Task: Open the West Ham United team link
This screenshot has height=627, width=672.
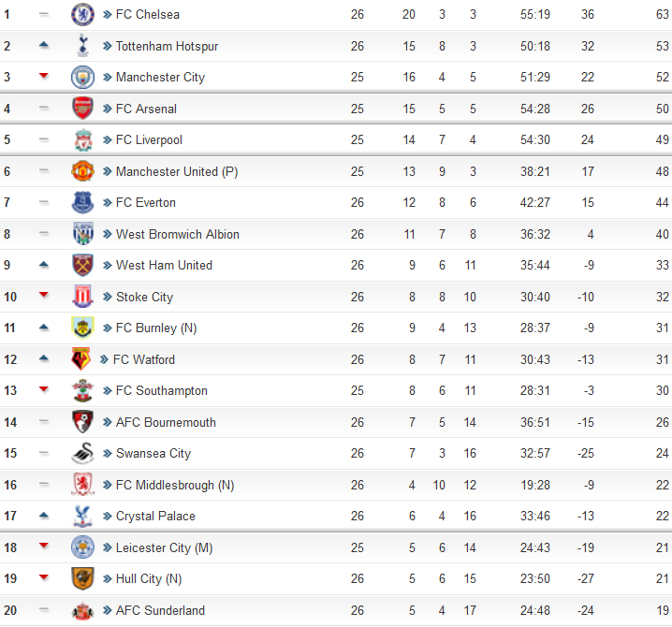Action: (x=164, y=265)
